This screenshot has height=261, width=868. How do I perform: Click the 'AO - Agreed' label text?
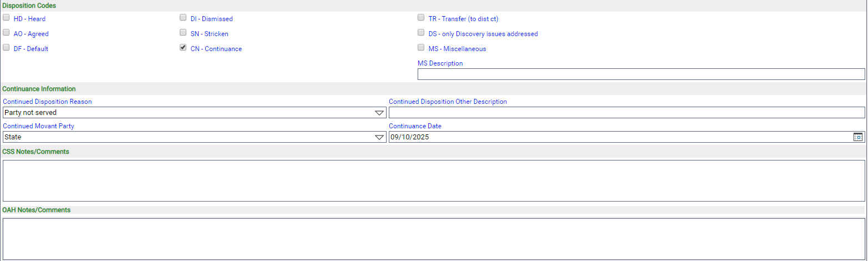(31, 34)
